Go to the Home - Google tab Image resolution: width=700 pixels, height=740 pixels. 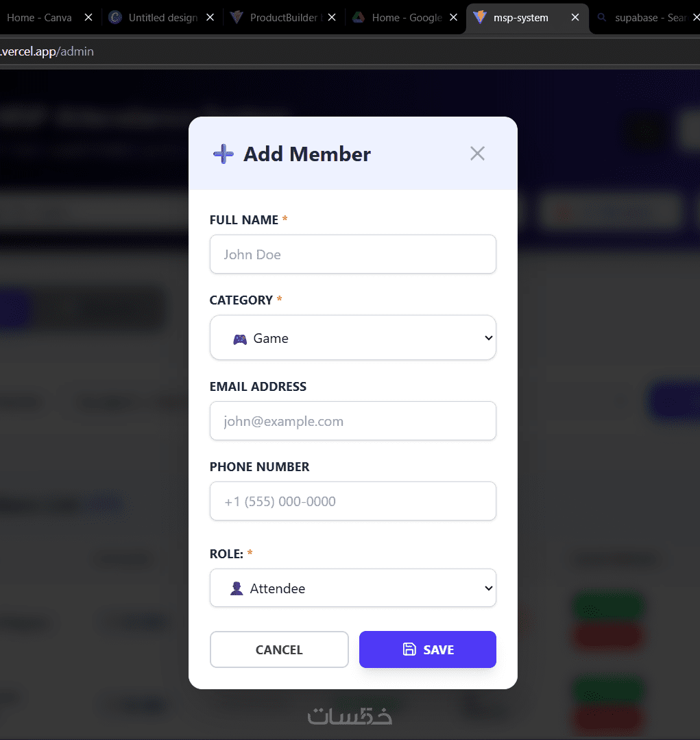(406, 18)
